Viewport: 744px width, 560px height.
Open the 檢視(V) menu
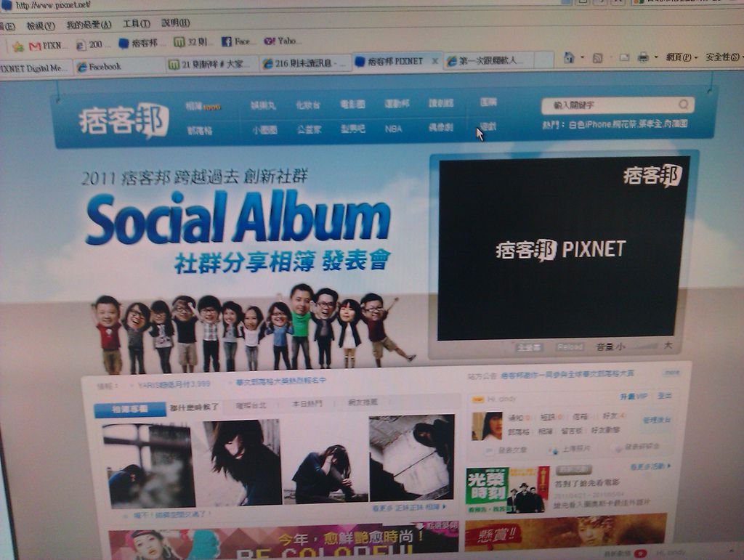tap(41, 25)
